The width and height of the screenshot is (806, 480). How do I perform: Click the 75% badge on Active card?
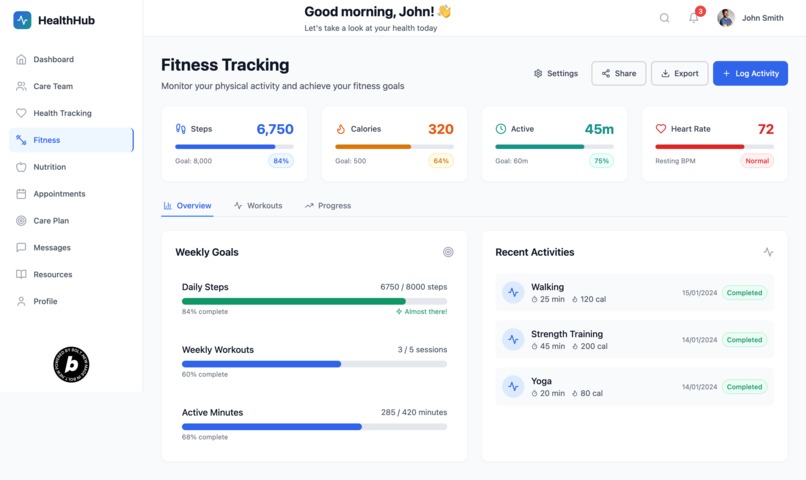point(601,161)
